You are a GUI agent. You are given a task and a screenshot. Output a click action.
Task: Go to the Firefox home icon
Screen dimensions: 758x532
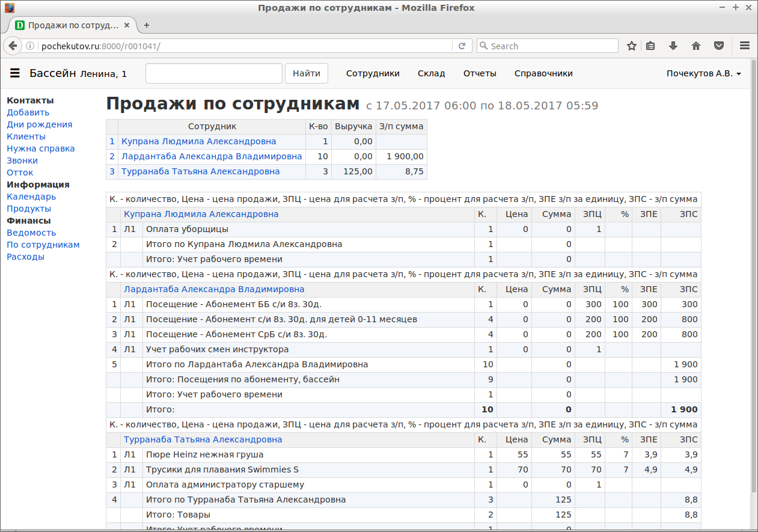(x=696, y=46)
